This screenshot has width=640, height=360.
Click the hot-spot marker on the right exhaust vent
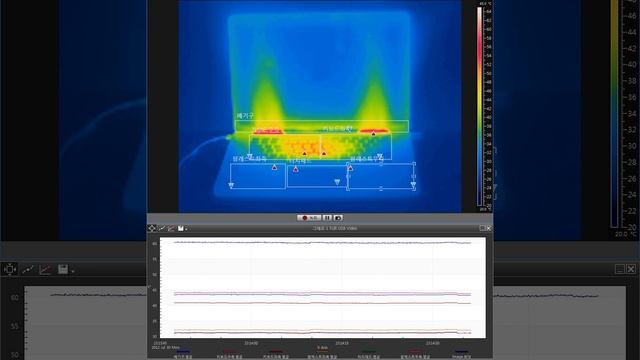coord(373,133)
